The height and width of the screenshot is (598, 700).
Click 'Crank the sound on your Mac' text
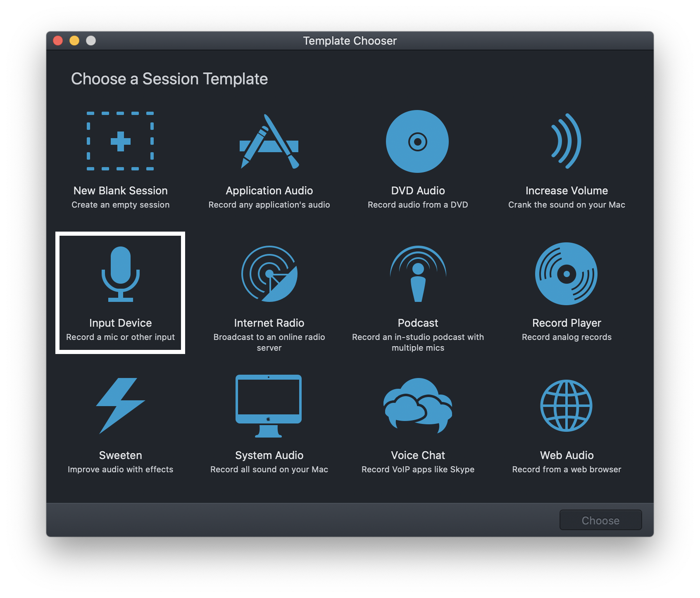[x=567, y=205]
